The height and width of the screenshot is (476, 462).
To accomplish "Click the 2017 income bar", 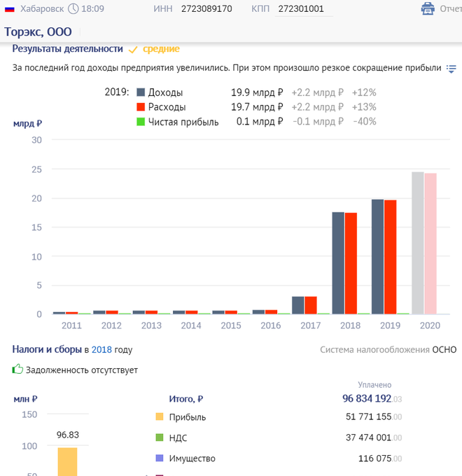I will pyautogui.click(x=297, y=305).
